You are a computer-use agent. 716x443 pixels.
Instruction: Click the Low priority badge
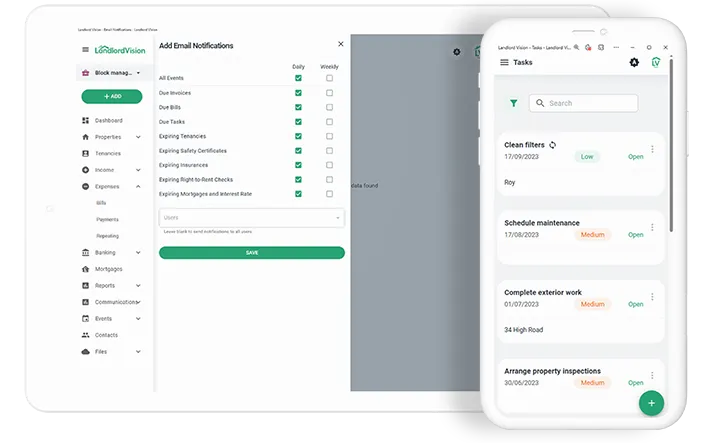tap(587, 157)
